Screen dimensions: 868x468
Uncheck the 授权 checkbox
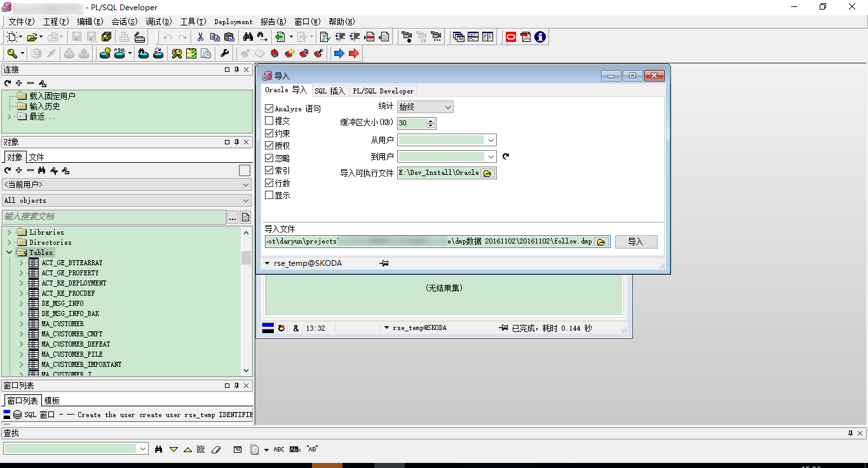coord(269,146)
